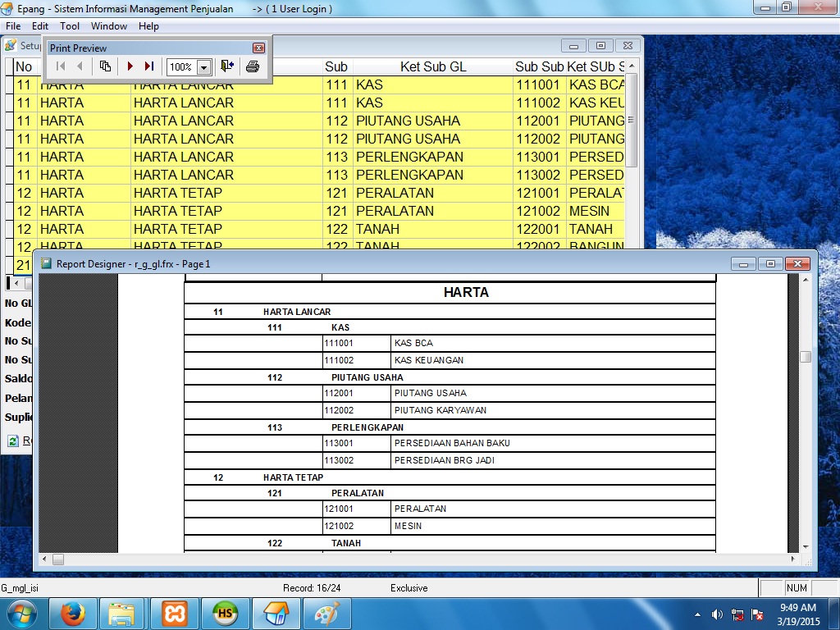The image size is (840, 630).
Task: Open Paint from the taskbar
Action: click(x=326, y=614)
